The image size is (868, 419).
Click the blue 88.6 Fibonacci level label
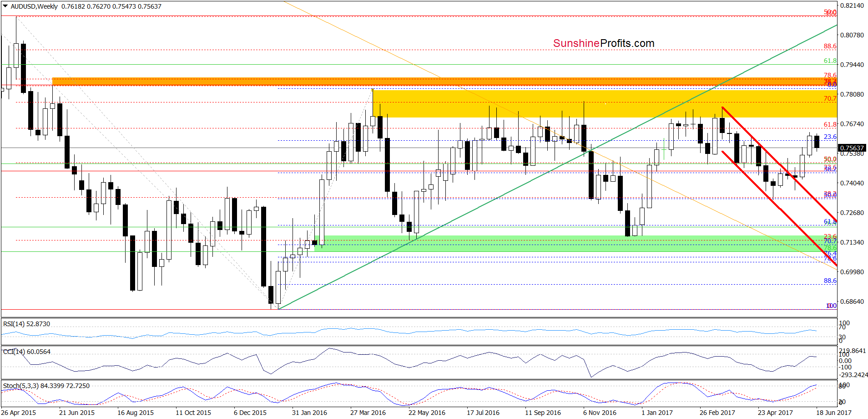(x=830, y=281)
